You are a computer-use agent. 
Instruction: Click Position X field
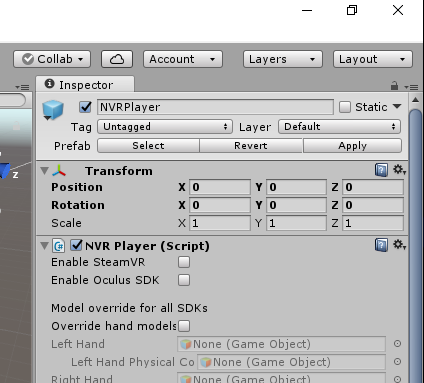click(220, 187)
